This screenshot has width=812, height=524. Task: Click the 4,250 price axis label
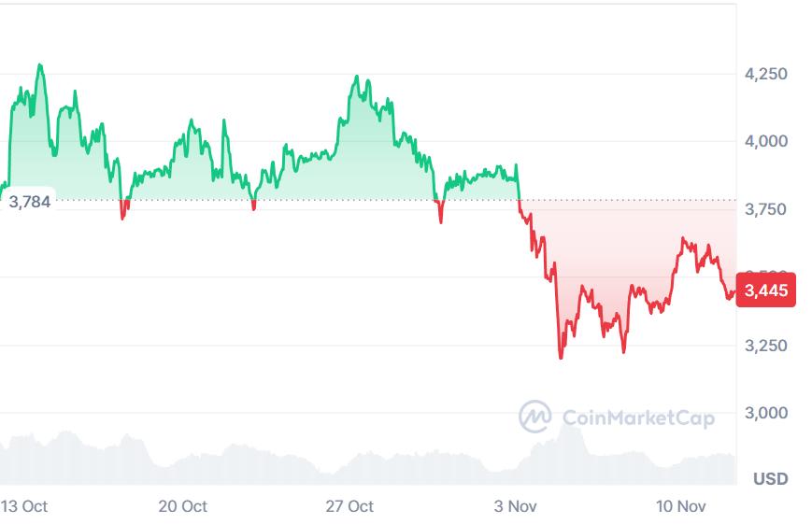coord(766,74)
